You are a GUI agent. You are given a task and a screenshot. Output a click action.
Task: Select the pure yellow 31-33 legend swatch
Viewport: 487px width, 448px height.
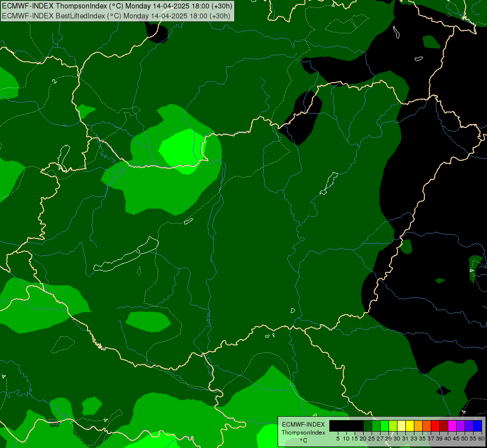tap(410, 426)
